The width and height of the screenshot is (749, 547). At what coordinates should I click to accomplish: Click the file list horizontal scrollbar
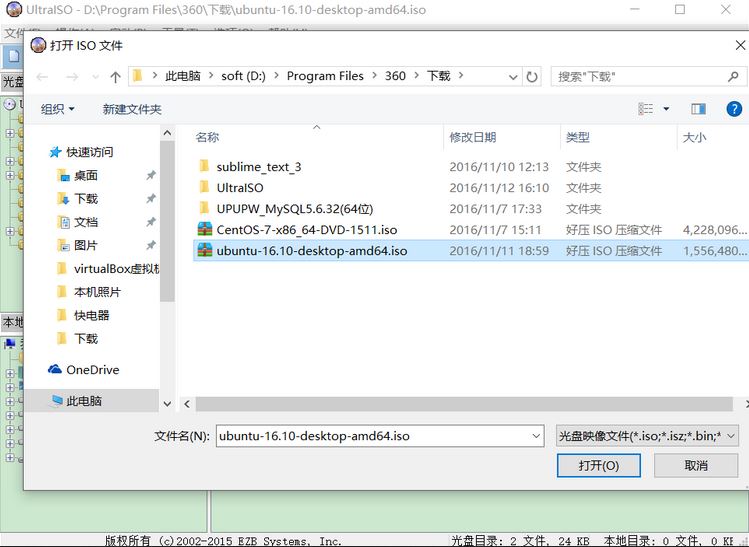(464, 404)
